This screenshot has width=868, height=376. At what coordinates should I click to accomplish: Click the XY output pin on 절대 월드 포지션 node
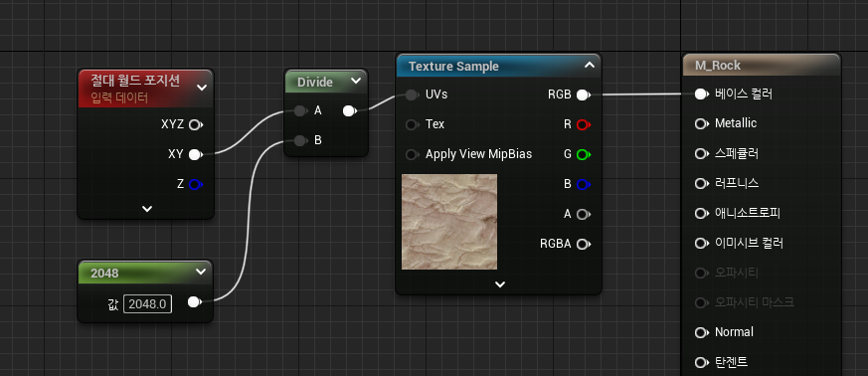(x=195, y=154)
